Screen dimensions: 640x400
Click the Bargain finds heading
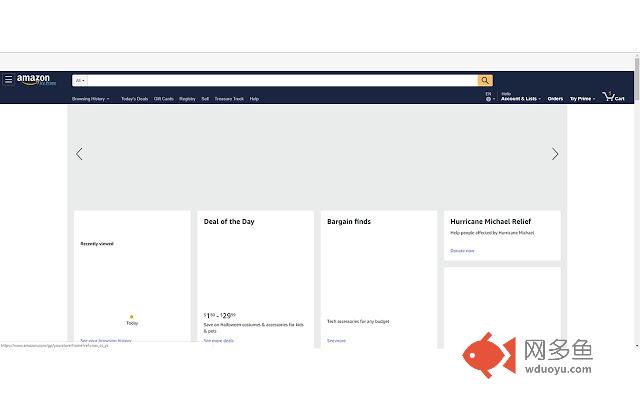[349, 222]
